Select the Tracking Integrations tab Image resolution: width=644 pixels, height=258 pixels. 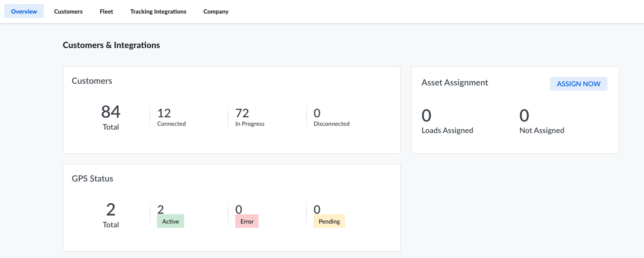(158, 11)
